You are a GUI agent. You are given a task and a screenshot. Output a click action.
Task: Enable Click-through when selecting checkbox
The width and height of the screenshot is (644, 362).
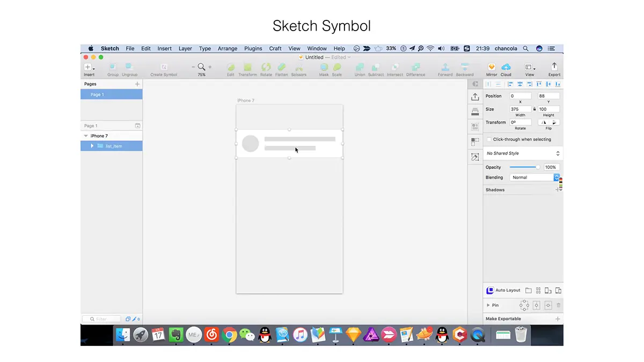(x=489, y=139)
